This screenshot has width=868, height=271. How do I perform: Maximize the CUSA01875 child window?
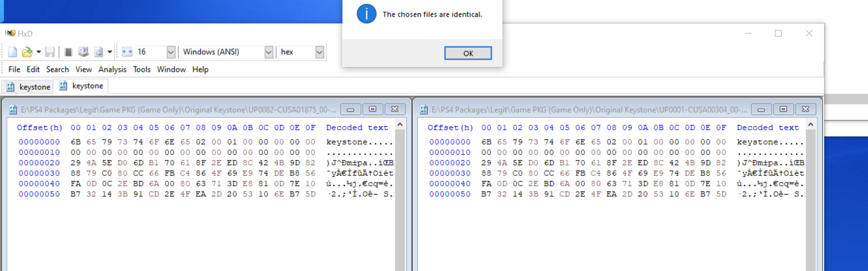(x=372, y=109)
